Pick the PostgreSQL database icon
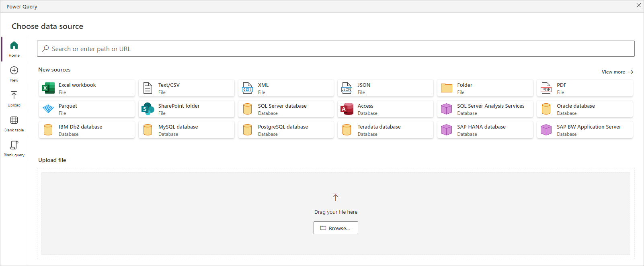 click(x=248, y=130)
